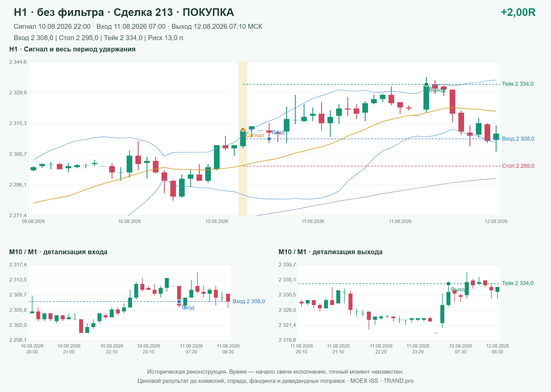Click the 'Вход 2 308,0' label on entry detail chart

(x=249, y=301)
